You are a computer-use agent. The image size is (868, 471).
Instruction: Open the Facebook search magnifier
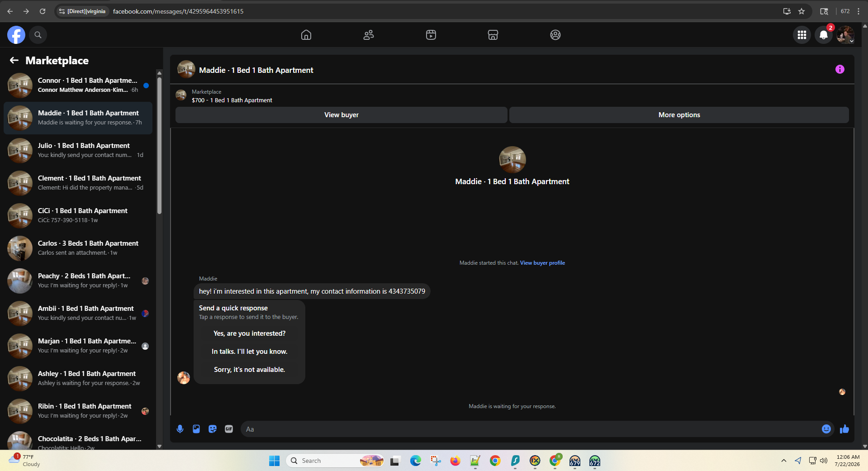tap(38, 35)
